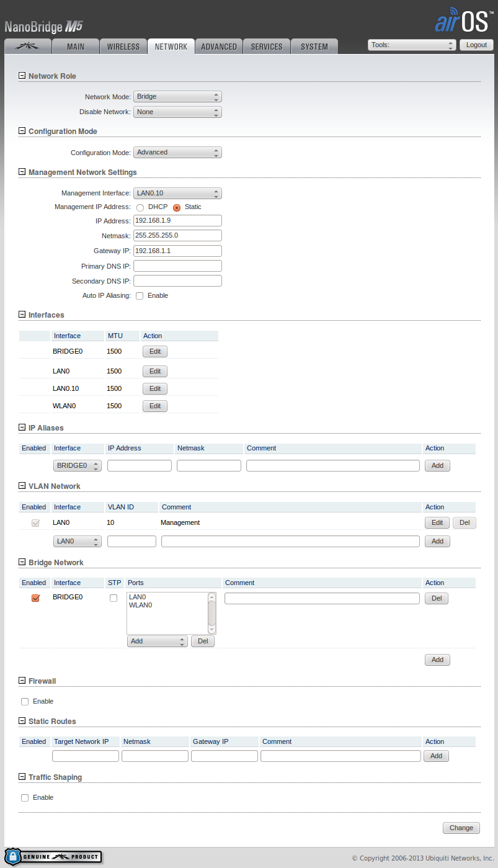Collapse the Static Routes section icon
The image size is (498, 868).
22,721
